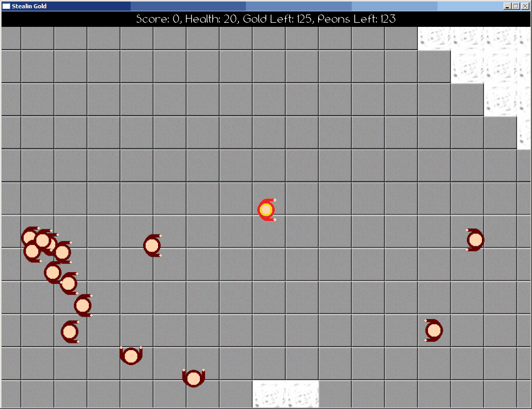Close the Stealin Gold window
The width and height of the screenshot is (532, 409).
525,6
